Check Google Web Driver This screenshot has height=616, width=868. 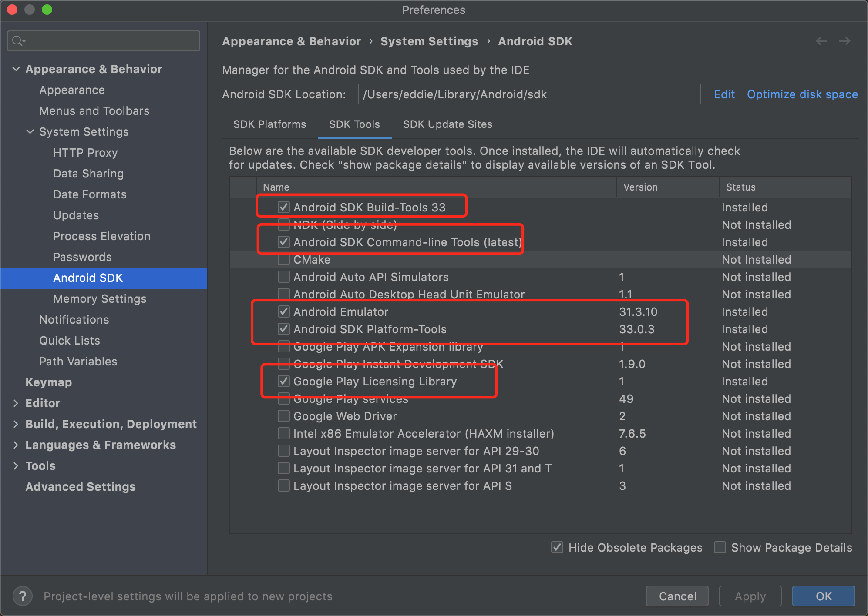(x=284, y=416)
